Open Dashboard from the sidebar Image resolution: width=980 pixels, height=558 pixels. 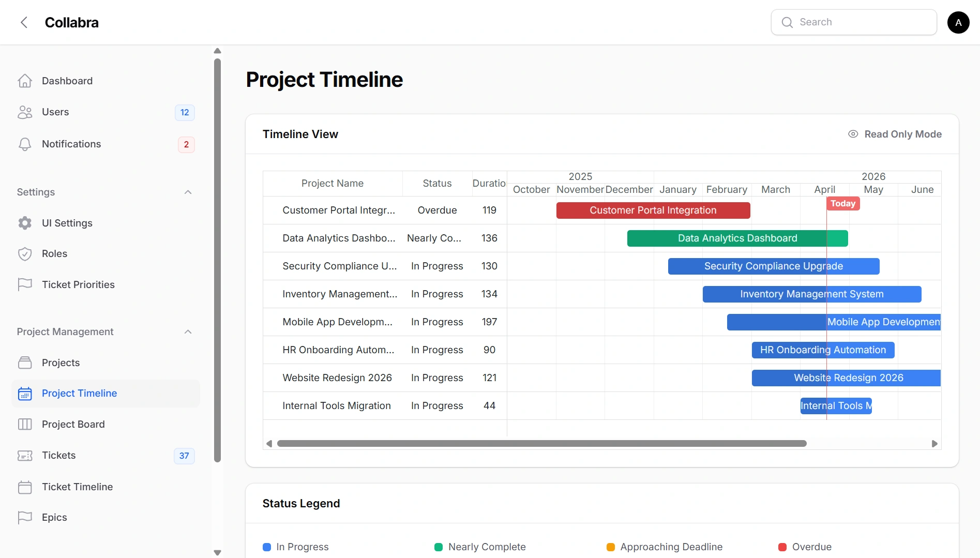coord(105,81)
